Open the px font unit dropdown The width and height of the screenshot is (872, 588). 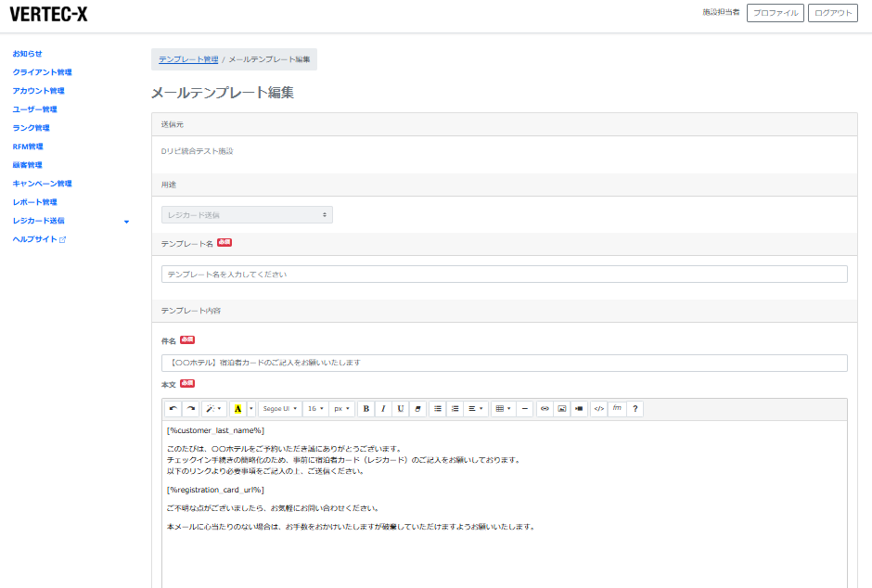[341, 408]
